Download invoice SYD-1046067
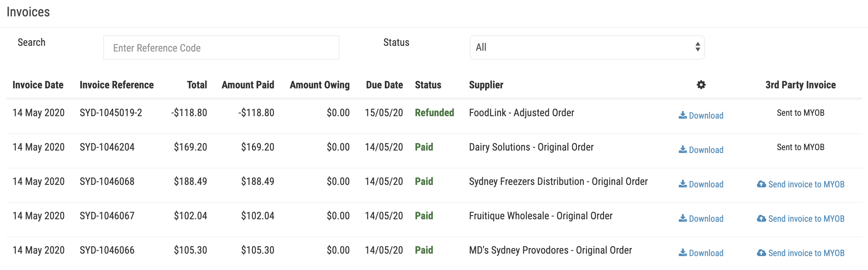This screenshot has width=868, height=270. tap(701, 218)
